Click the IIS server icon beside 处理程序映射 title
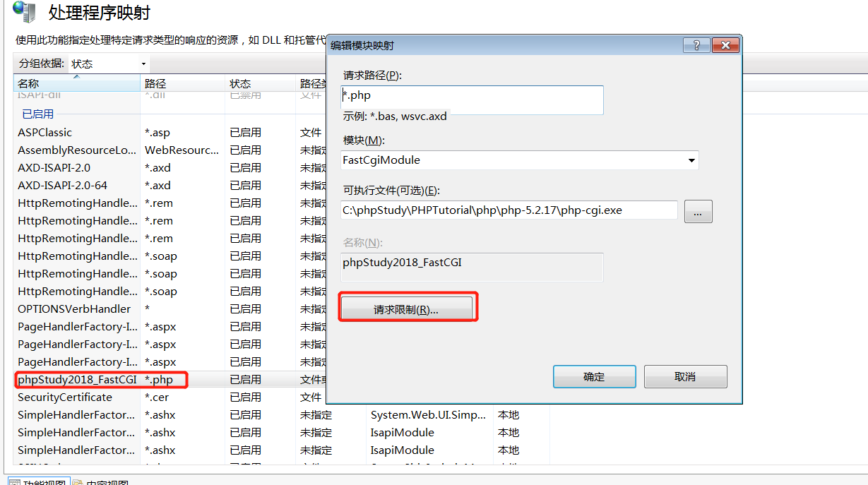868x485 pixels. point(23,14)
